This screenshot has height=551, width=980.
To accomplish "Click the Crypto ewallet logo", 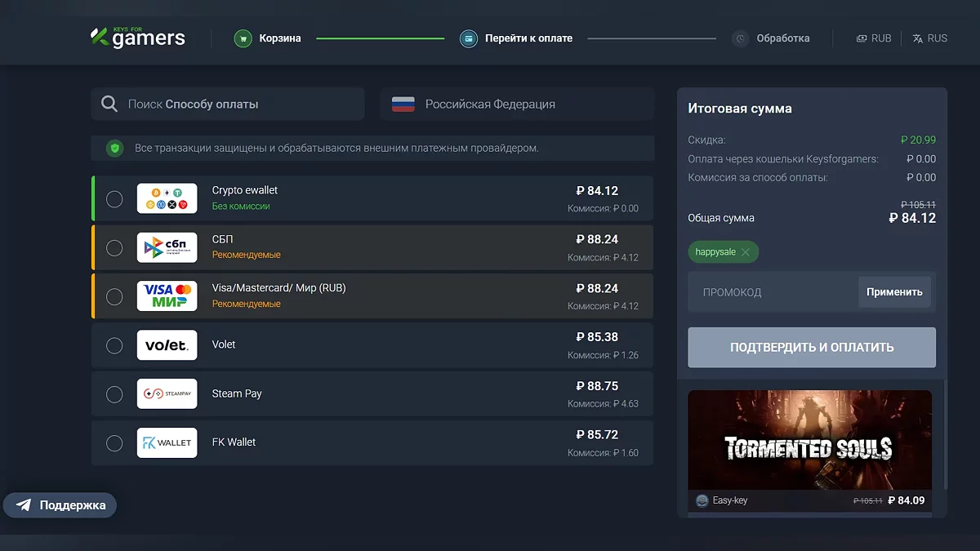I will pos(167,198).
